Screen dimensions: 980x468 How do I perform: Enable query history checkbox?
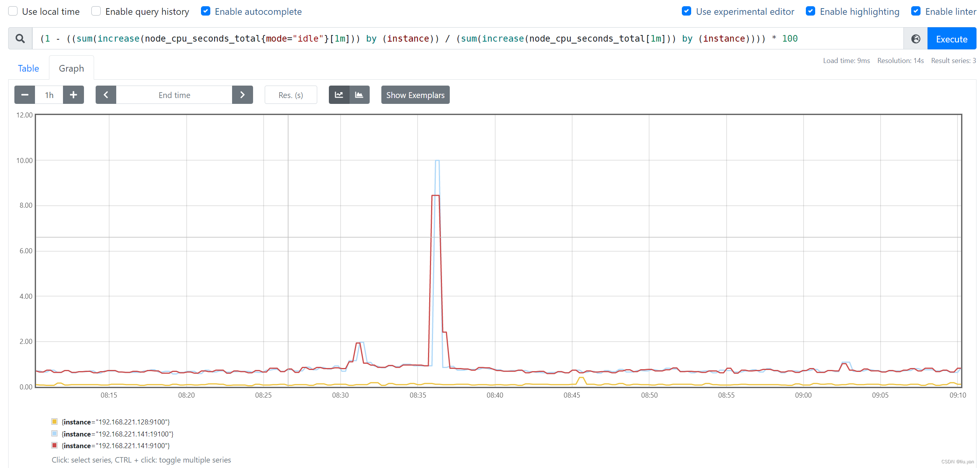point(96,11)
